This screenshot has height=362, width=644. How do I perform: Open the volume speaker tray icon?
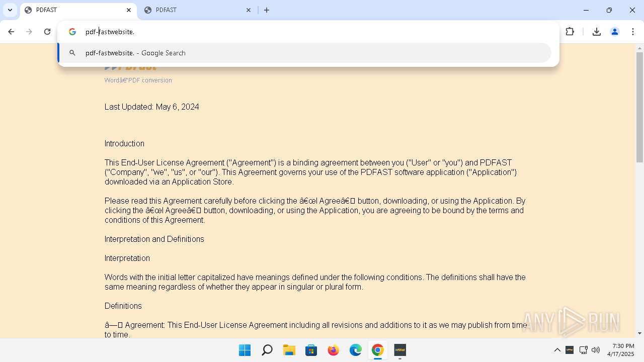pos(596,350)
